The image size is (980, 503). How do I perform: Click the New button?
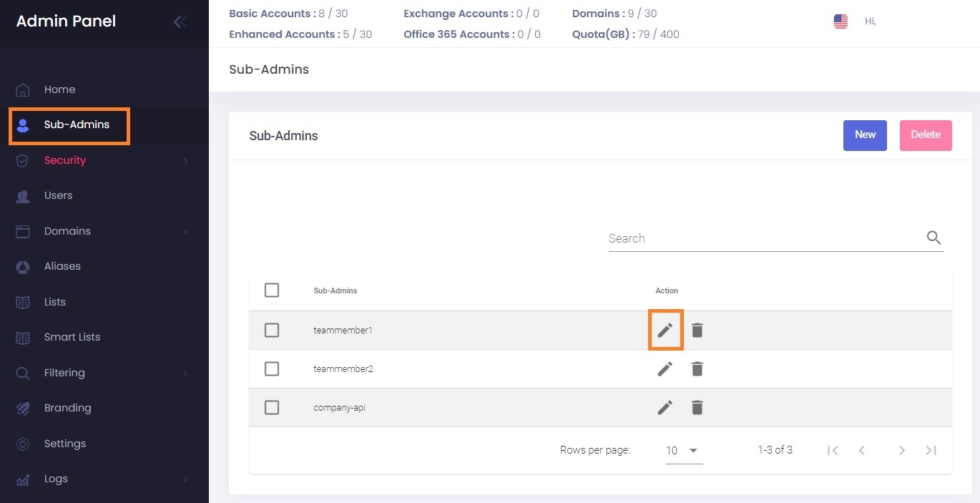[x=865, y=135]
